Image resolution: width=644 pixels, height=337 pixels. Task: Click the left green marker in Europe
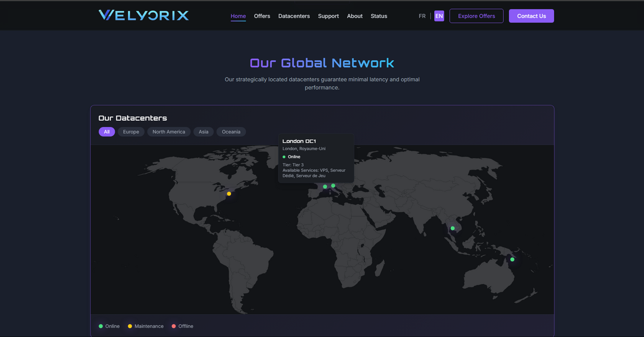325,186
